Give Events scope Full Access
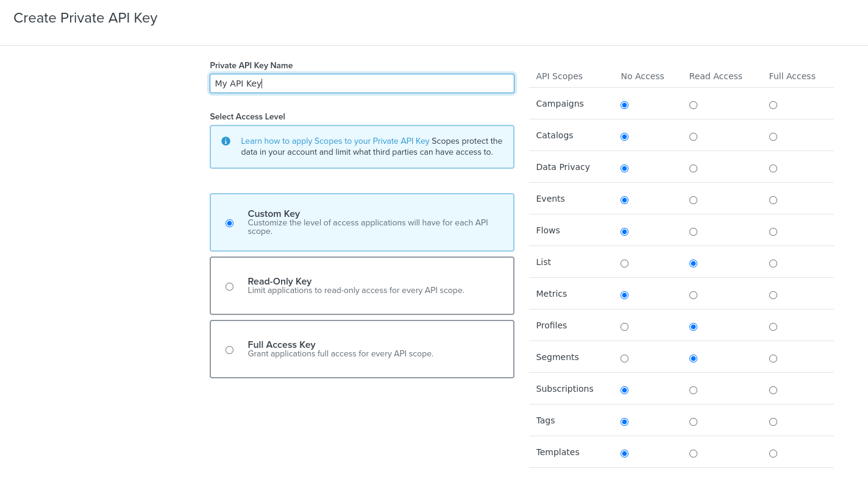This screenshot has height=488, width=868. tap(773, 200)
